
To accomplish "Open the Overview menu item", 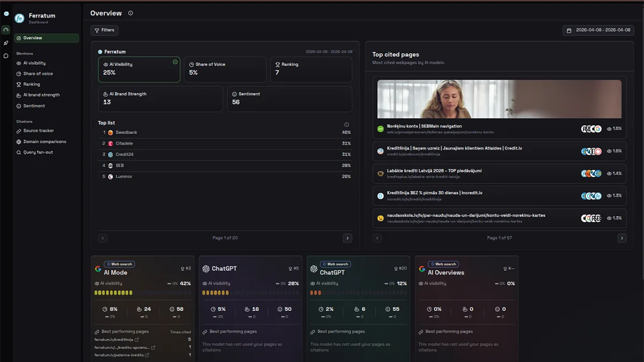I will 46,38.
